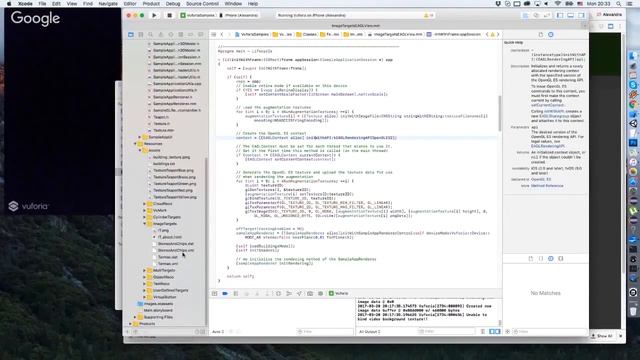Go back in the editor jump bar
The image size is (640, 360).
pos(222,35)
